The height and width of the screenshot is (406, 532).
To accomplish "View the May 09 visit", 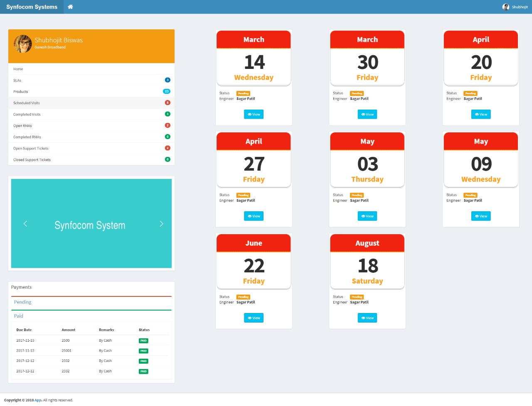I will 481,216.
